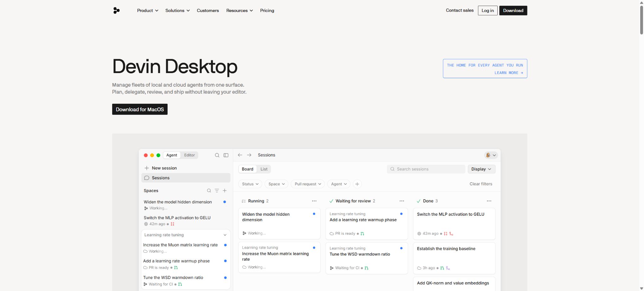Click cloud icon on Establish the training baseline card
644x291 pixels.
419,268
